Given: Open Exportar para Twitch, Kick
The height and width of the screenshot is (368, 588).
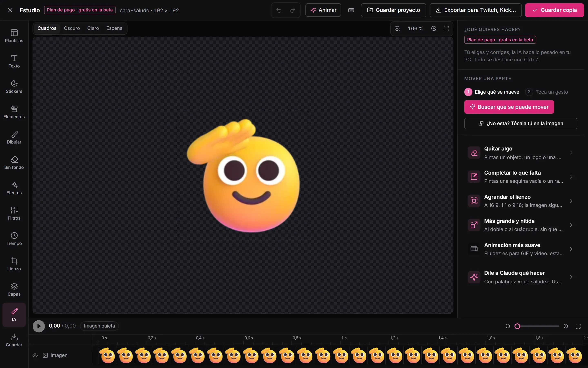Looking at the screenshot, I should [x=476, y=10].
